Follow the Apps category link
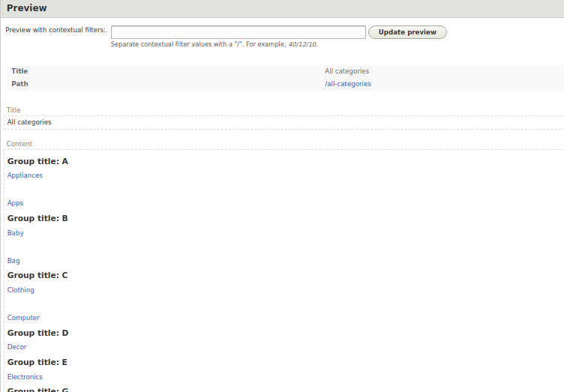Image resolution: width=564 pixels, height=392 pixels. click(x=15, y=203)
